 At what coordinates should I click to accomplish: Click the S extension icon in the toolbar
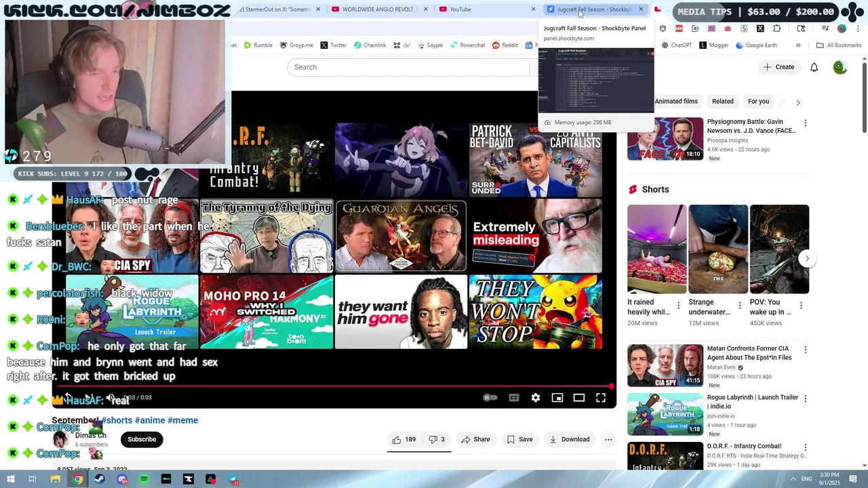(x=744, y=28)
